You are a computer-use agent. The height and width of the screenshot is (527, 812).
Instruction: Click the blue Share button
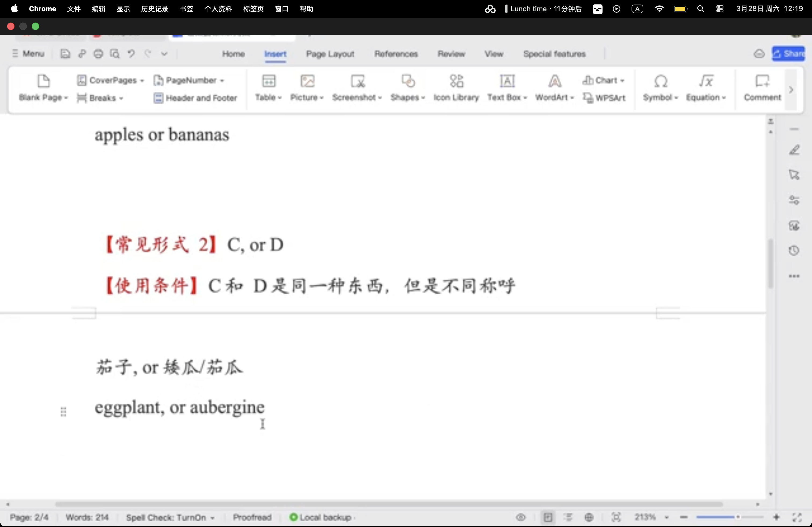tap(789, 53)
